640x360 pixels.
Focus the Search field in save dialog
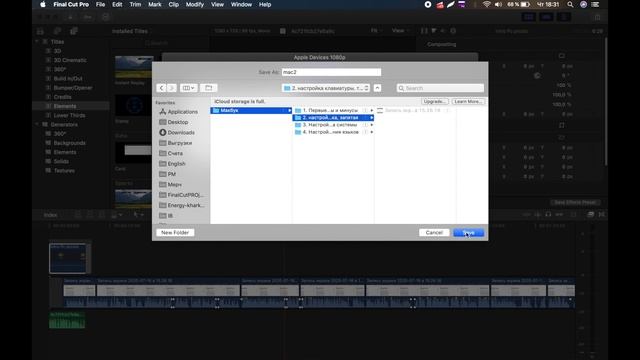[x=440, y=88]
